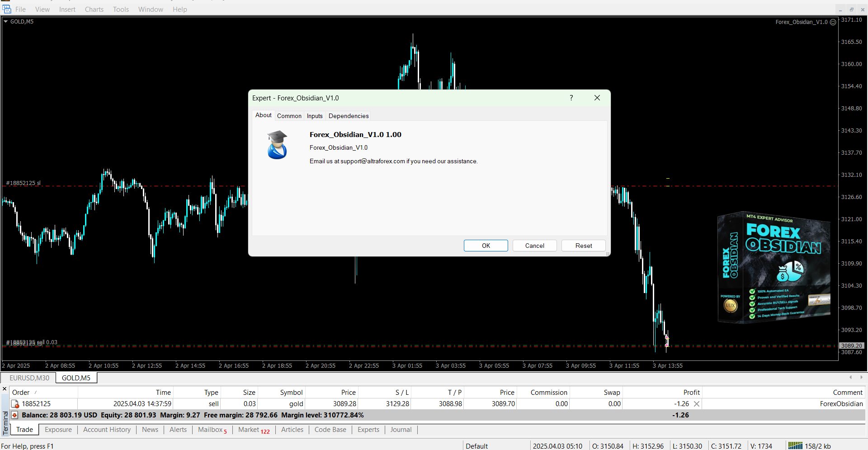Expand the GOLD,M5 chart dropdown triangle
Viewport: 868px width, 450px height.
[x=6, y=21]
